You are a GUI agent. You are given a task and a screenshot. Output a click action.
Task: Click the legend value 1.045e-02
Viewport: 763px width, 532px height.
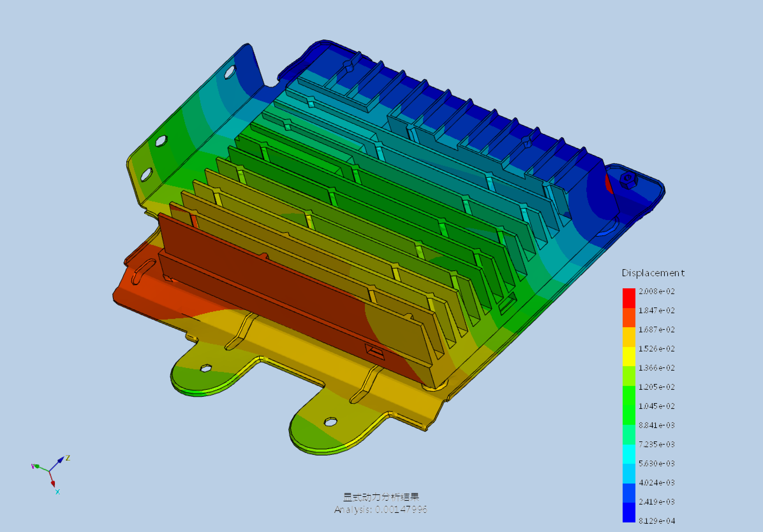tap(657, 406)
